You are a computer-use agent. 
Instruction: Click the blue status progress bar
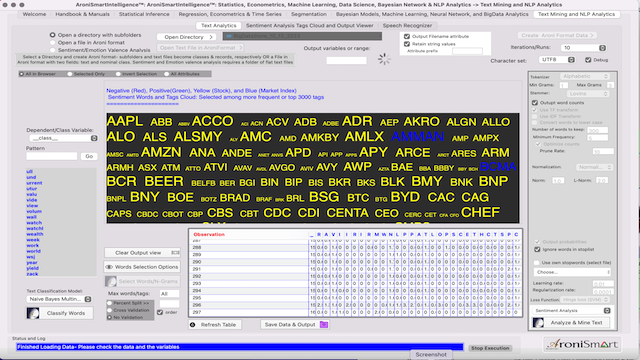tap(240, 347)
